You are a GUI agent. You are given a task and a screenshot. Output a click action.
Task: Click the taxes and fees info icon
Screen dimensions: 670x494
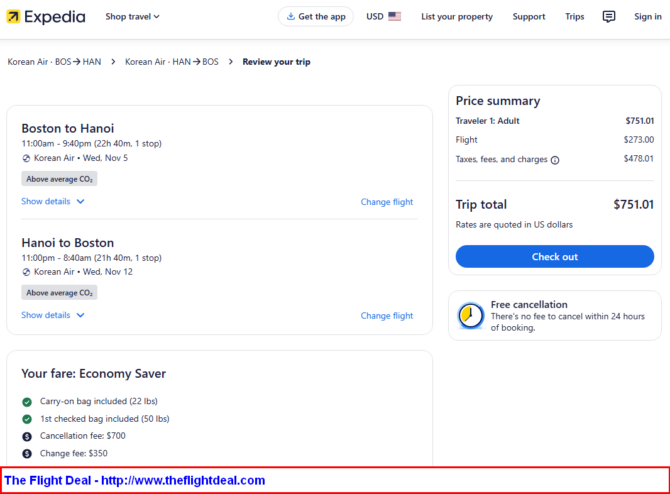[555, 159]
